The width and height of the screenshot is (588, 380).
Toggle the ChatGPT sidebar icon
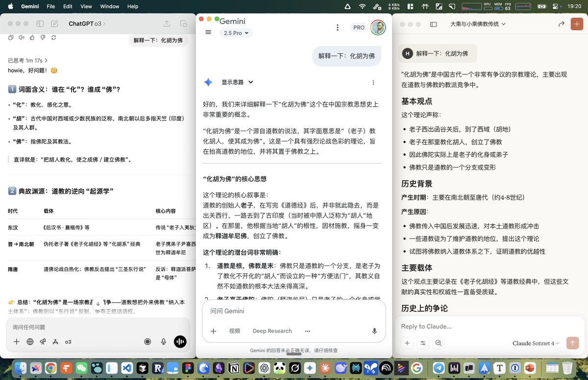[40, 24]
